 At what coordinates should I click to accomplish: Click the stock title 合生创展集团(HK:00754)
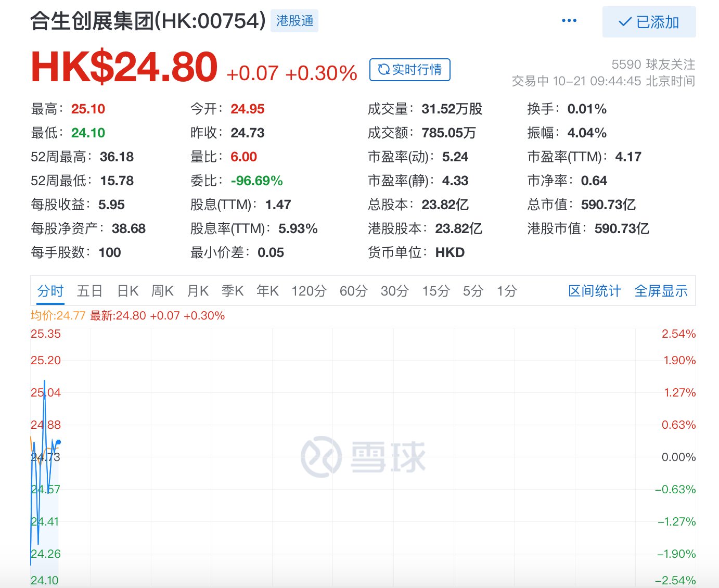pos(148,21)
